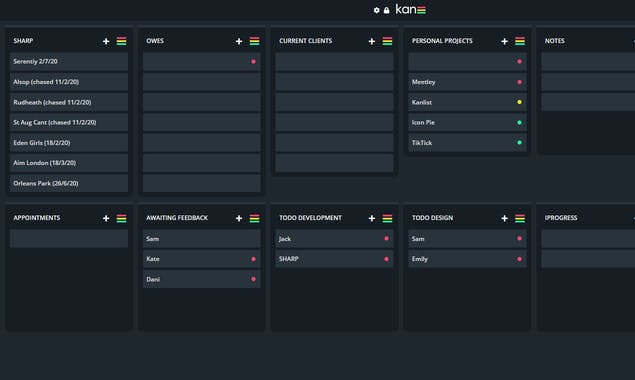Viewport: 635px width, 380px height.
Task: Open TODO DESIGN list menu
Action: pyautogui.click(x=520, y=218)
